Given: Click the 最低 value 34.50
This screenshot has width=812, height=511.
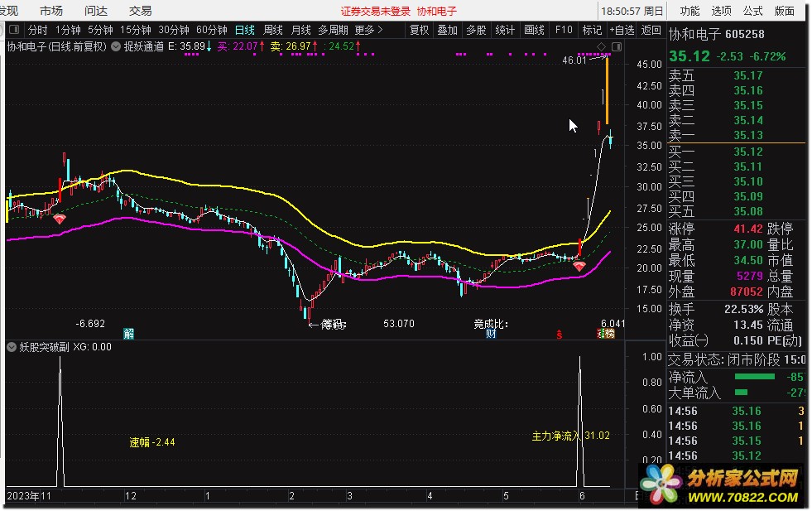Looking at the screenshot, I should (748, 260).
